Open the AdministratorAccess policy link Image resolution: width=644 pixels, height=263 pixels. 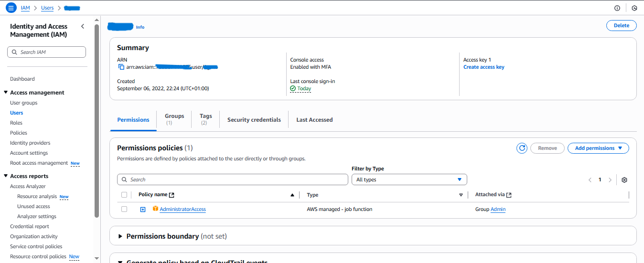click(x=182, y=209)
